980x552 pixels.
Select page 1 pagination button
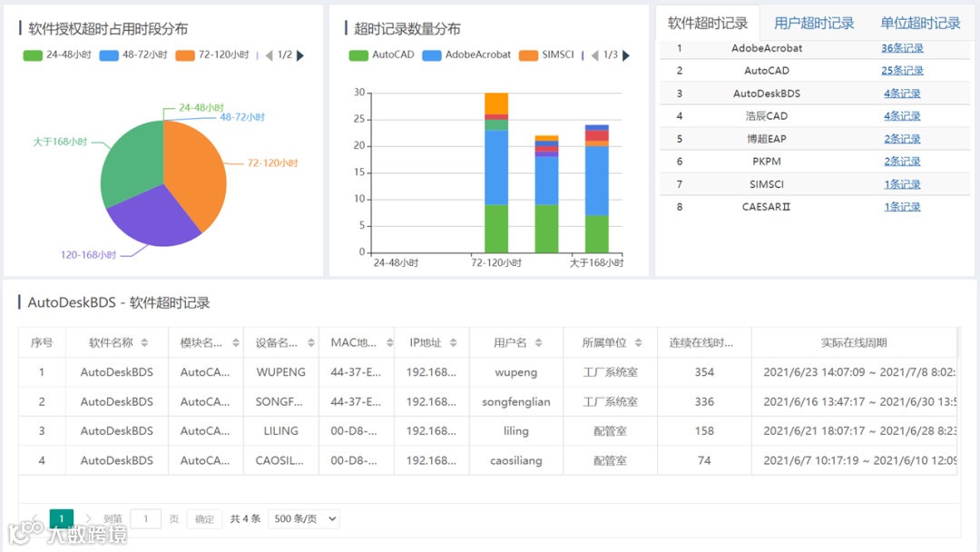[62, 518]
